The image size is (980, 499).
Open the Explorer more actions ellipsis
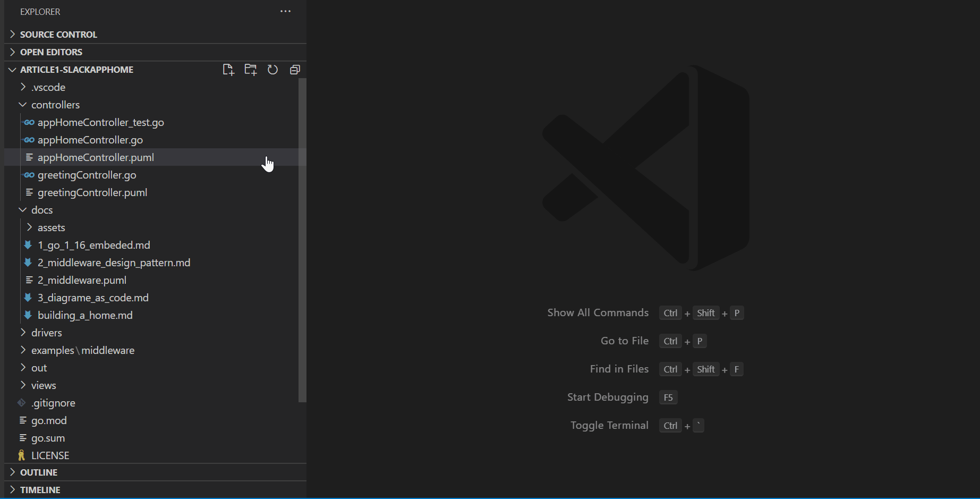[286, 11]
